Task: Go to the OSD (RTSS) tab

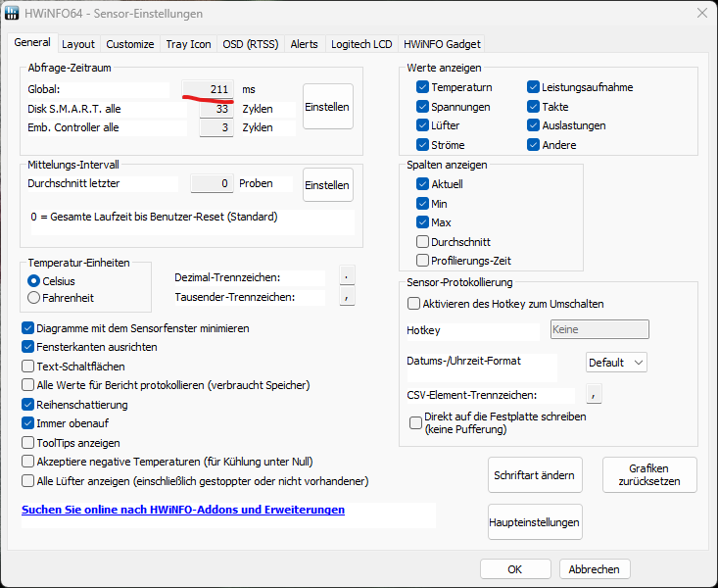Action: point(251,44)
